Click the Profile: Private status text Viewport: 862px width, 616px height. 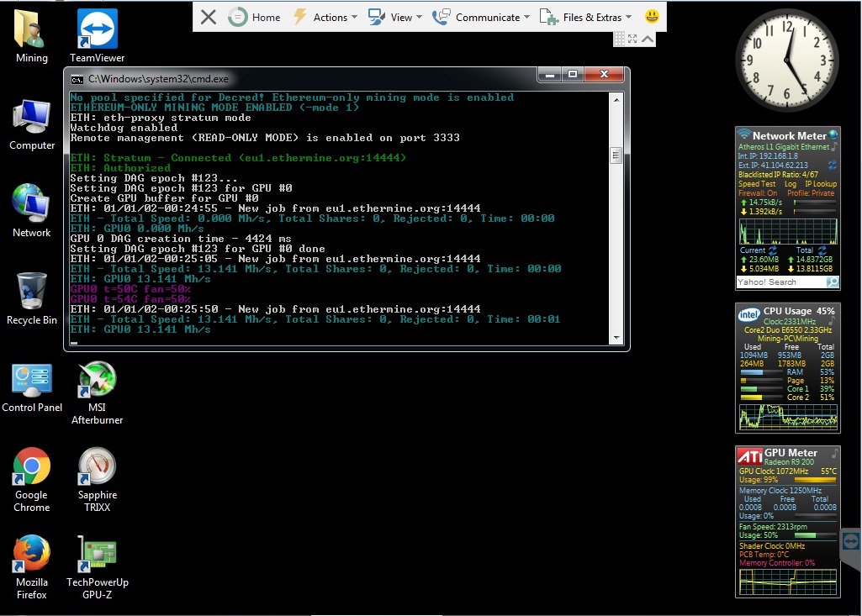point(811,193)
